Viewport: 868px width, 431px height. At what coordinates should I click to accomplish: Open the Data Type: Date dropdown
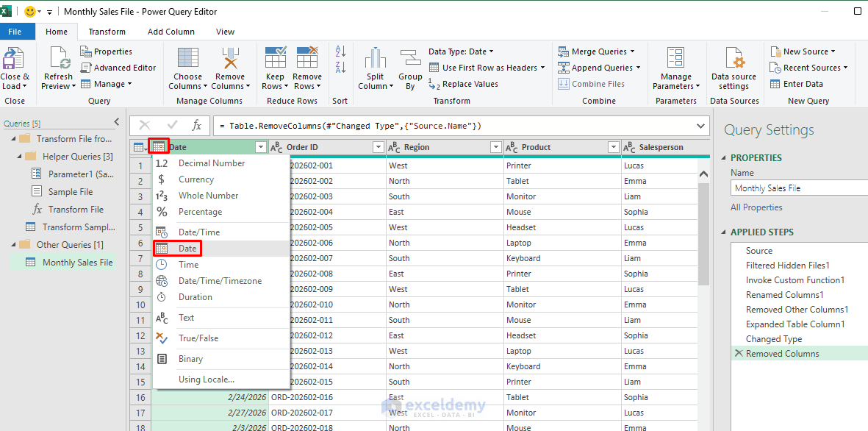(x=461, y=51)
